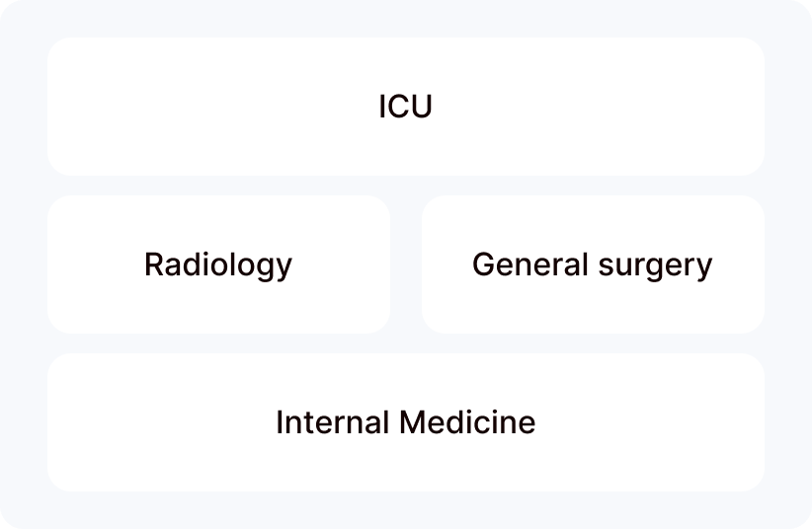Tap the Radiology tile
This screenshot has height=529, width=812.
tap(218, 264)
